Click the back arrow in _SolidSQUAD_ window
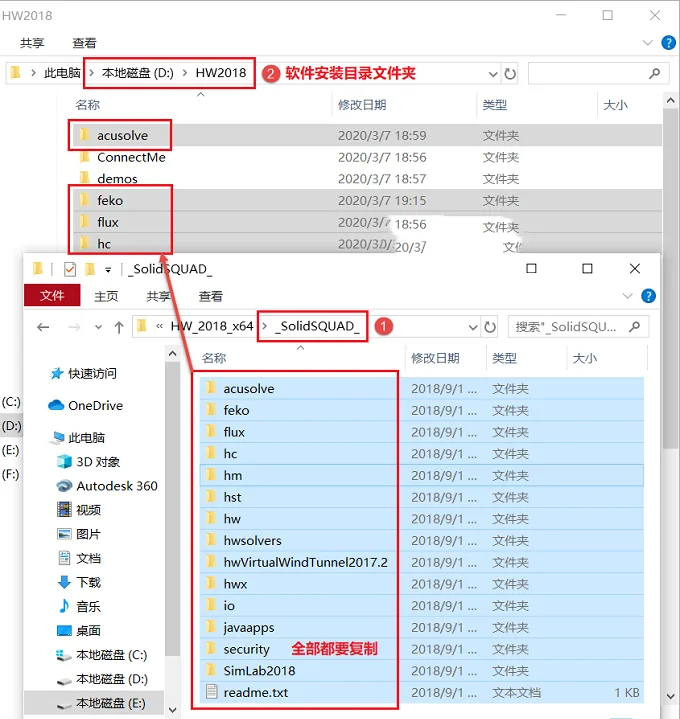Screen dimensions: 680x719 point(43,327)
